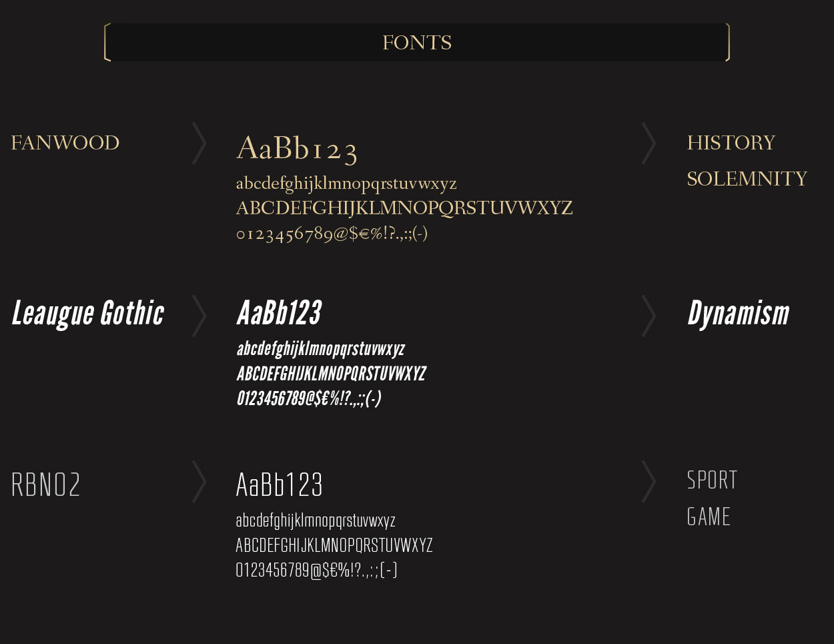Select the FANWOOD font name
The height and width of the screenshot is (644, 834).
[65, 143]
